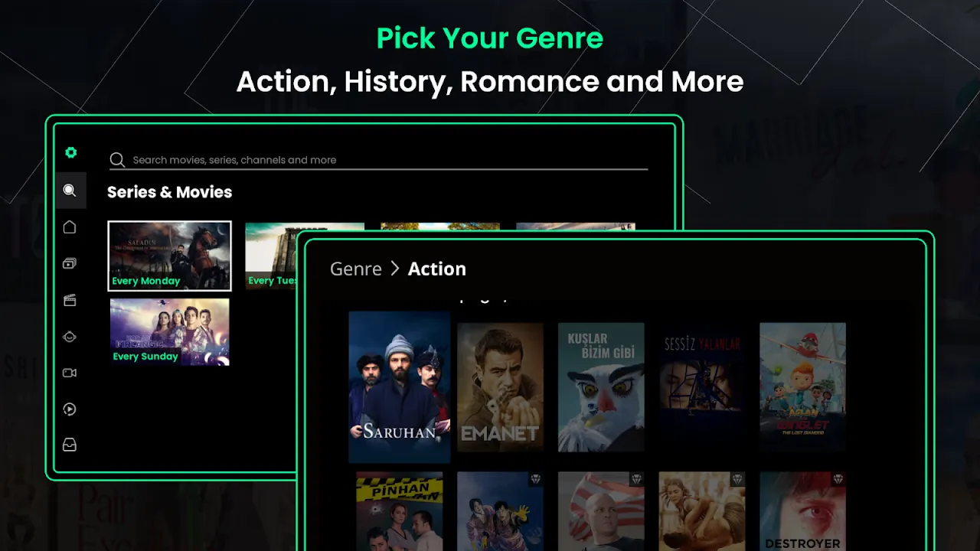
Task: Open the Emanet poster
Action: pyautogui.click(x=500, y=386)
